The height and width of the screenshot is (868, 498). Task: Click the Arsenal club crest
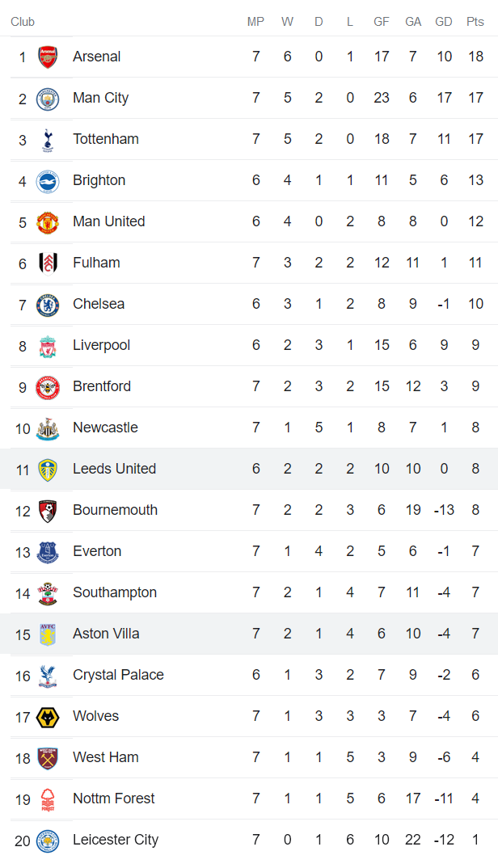pos(48,57)
